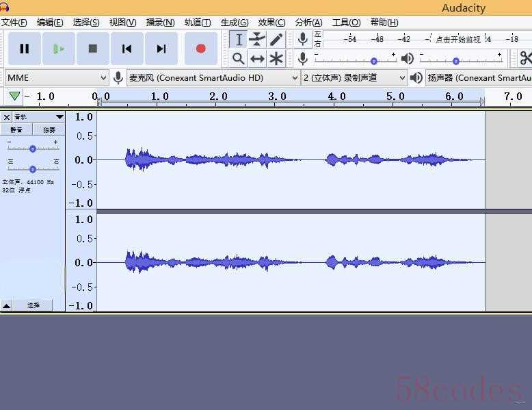
Task: Click 点击开始监视 on the recording meter
Action: point(457,39)
